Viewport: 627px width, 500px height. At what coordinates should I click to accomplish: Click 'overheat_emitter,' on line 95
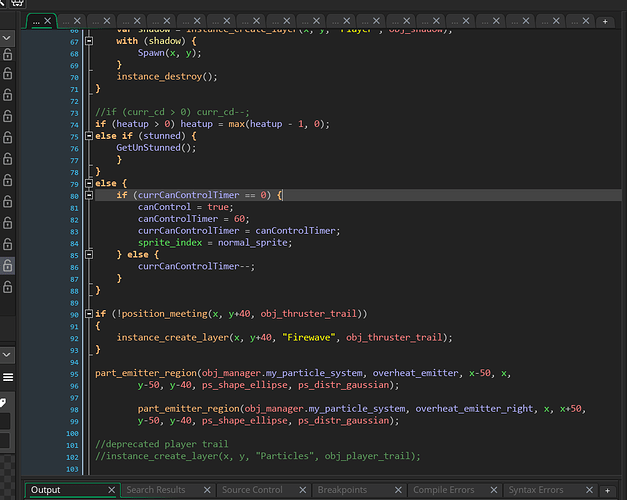click(418, 373)
